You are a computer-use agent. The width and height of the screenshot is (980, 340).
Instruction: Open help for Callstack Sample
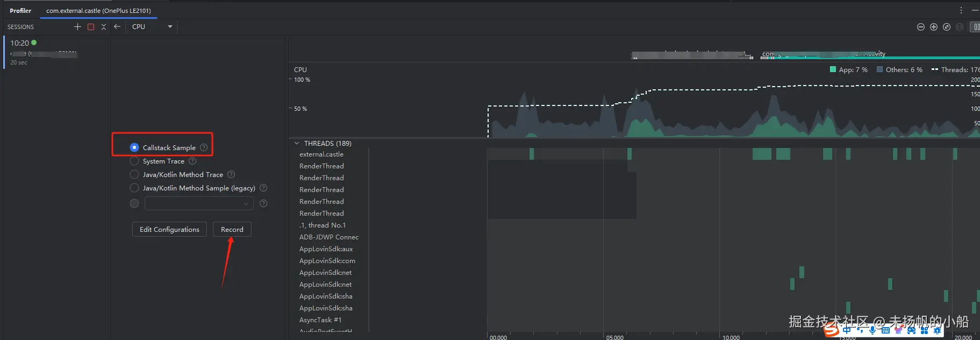coord(204,147)
